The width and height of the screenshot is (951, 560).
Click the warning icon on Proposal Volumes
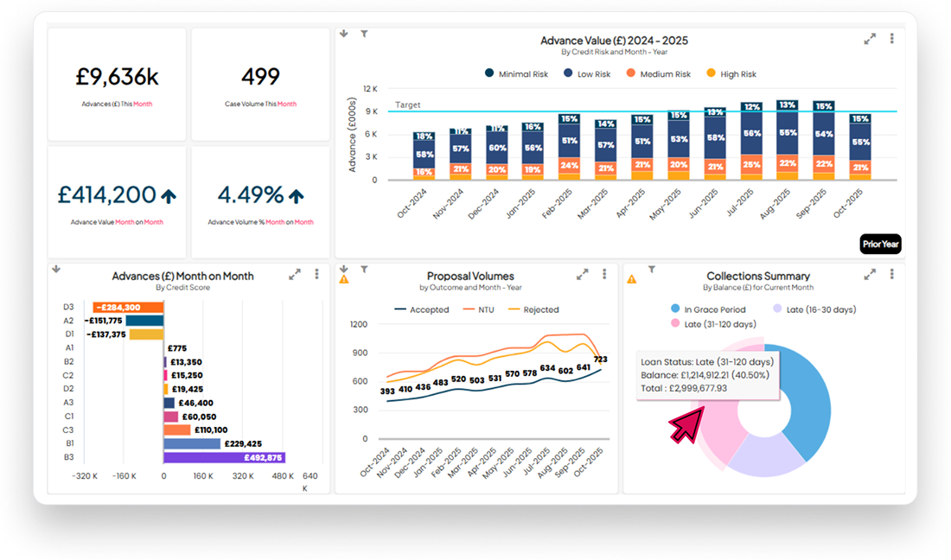click(x=344, y=279)
